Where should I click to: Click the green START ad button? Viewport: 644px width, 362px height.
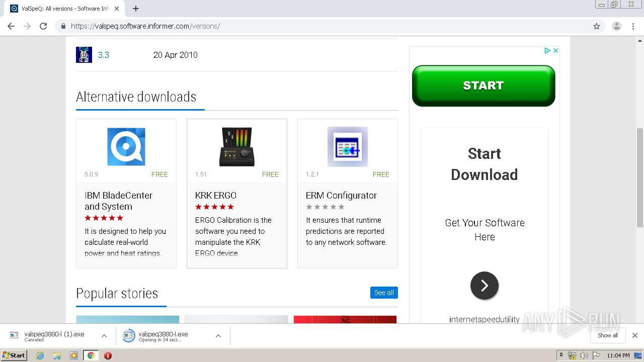tap(484, 85)
